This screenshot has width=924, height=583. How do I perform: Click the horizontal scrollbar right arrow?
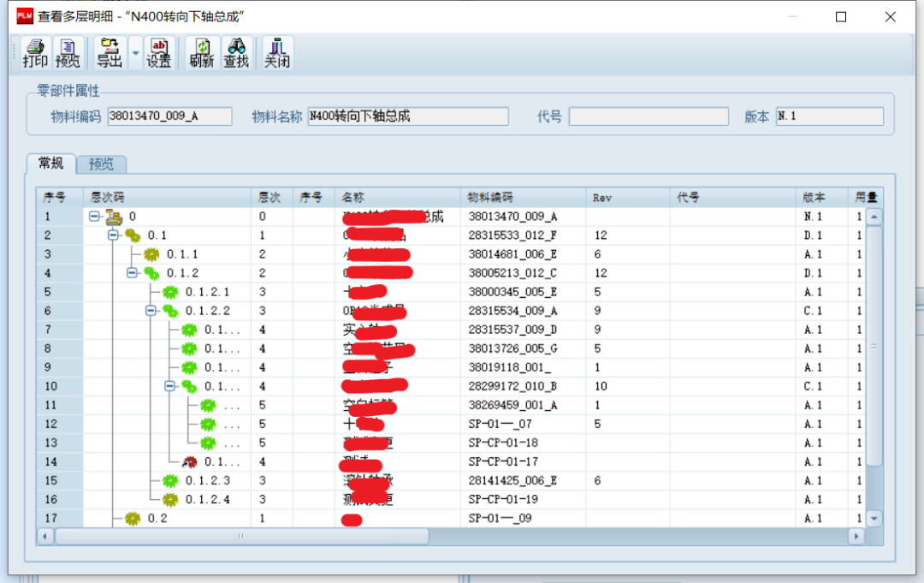[x=855, y=536]
